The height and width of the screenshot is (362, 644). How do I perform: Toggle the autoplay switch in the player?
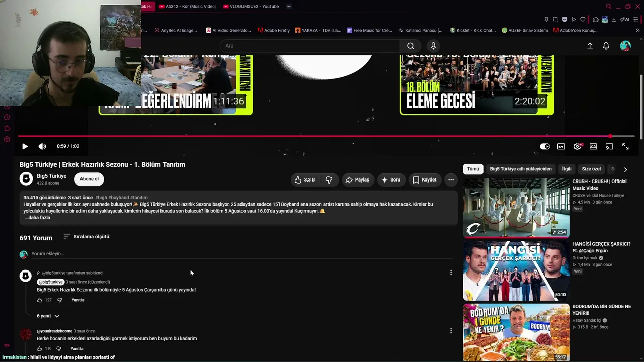[545, 146]
